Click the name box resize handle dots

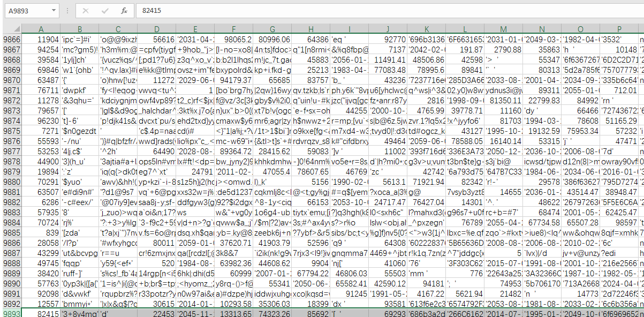(x=68, y=11)
